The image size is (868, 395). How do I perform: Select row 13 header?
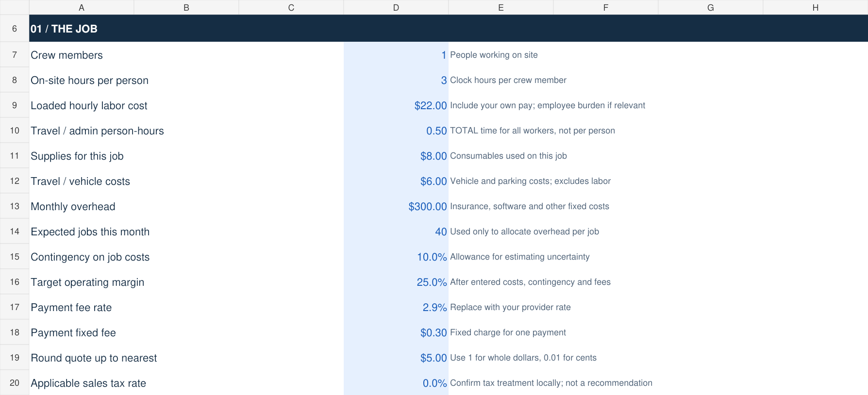pyautogui.click(x=15, y=206)
